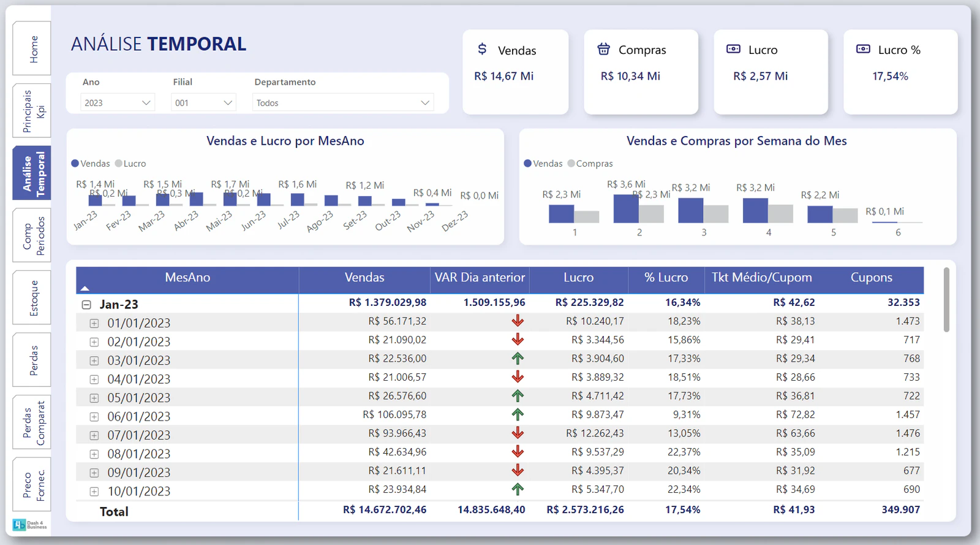980x545 pixels.
Task: Click the shopping basket icon on Compras card
Action: click(604, 49)
